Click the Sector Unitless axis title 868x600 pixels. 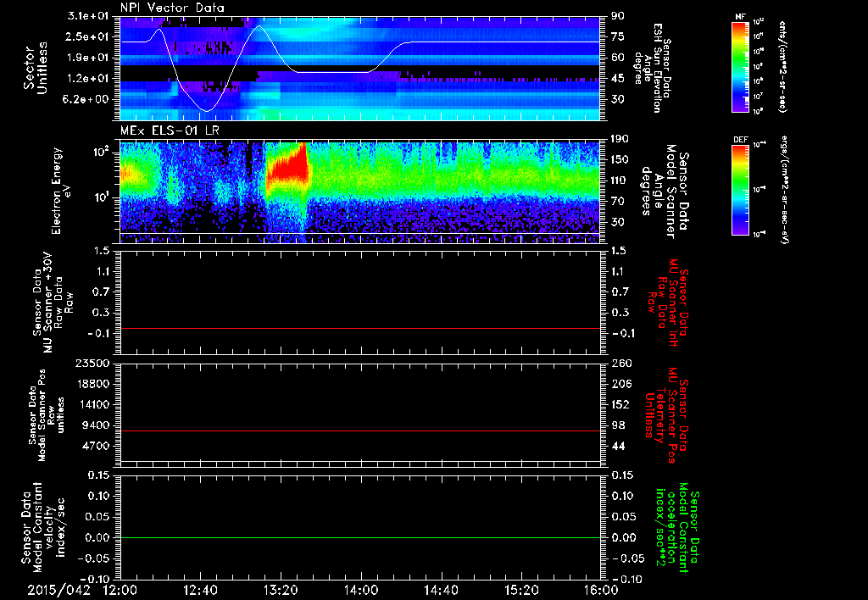[x=36, y=68]
